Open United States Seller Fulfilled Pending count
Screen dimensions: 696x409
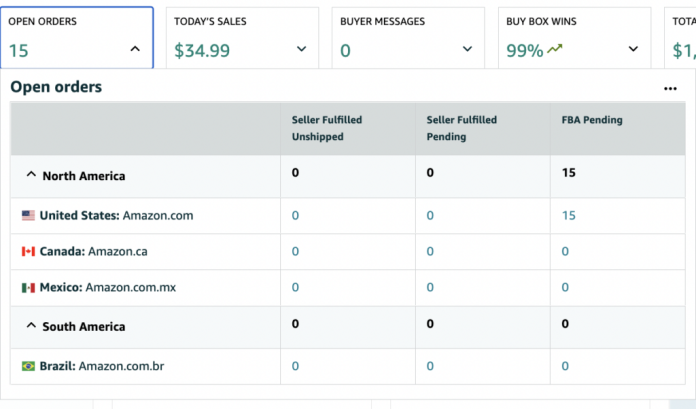(x=430, y=215)
